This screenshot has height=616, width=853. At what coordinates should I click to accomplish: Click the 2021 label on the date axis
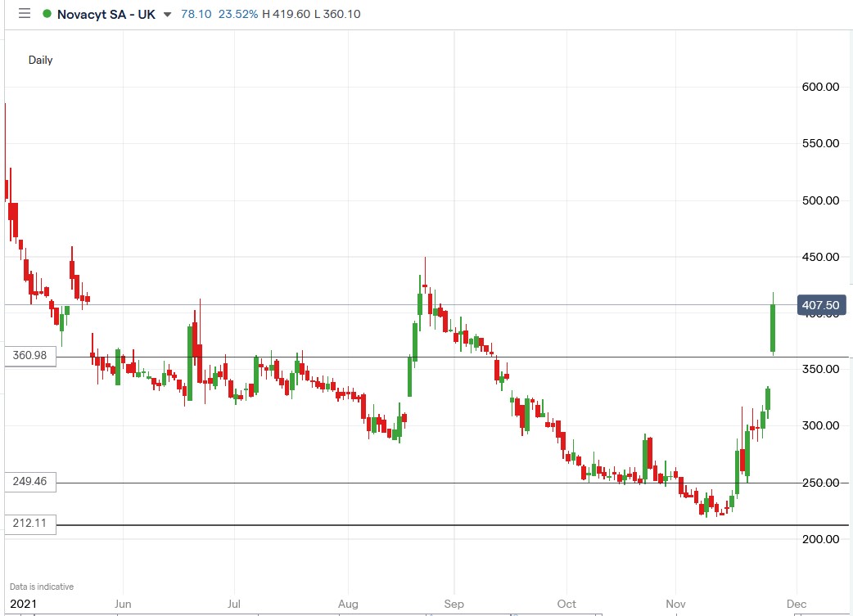pos(24,603)
